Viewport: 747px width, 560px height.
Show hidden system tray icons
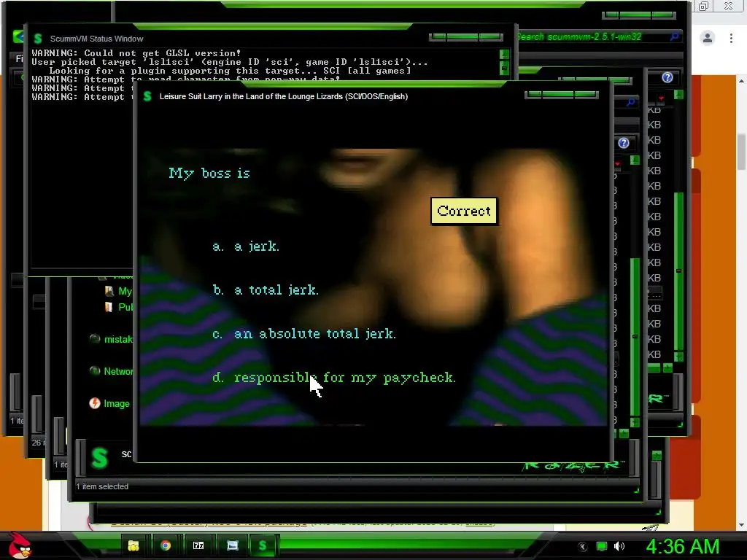click(x=582, y=547)
